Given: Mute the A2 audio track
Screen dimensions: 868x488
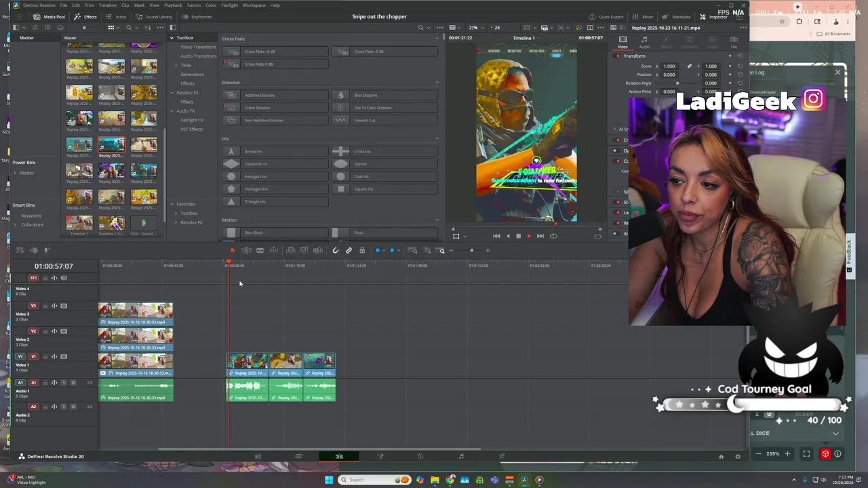Looking at the screenshot, I should click(73, 407).
